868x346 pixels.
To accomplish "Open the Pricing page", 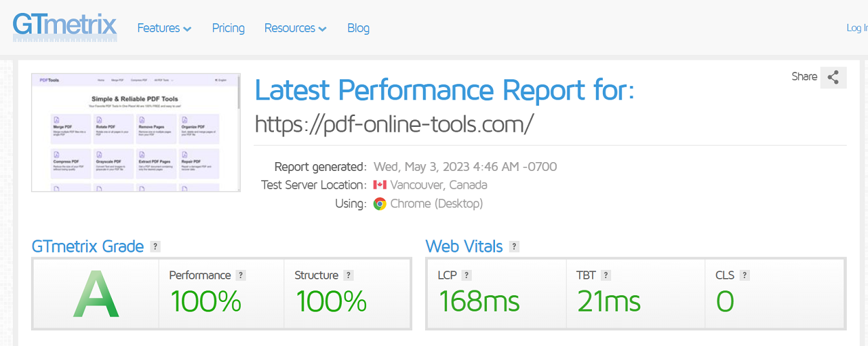I will (x=229, y=28).
